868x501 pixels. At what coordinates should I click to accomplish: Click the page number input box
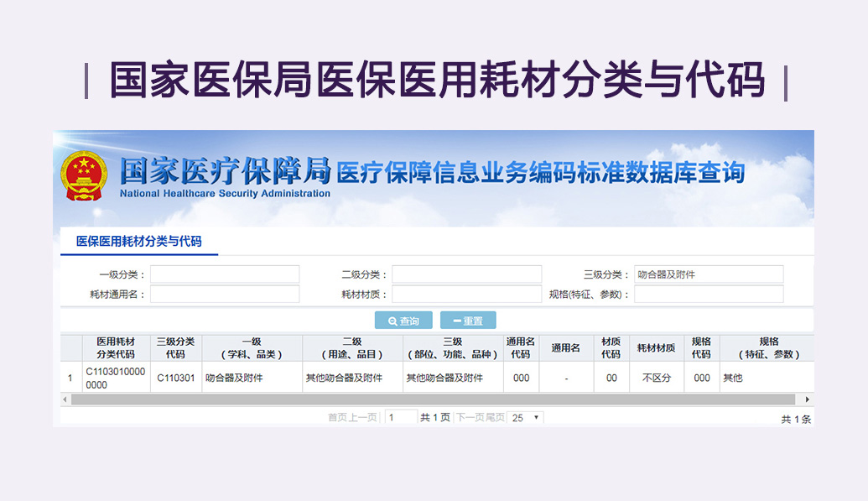(401, 417)
